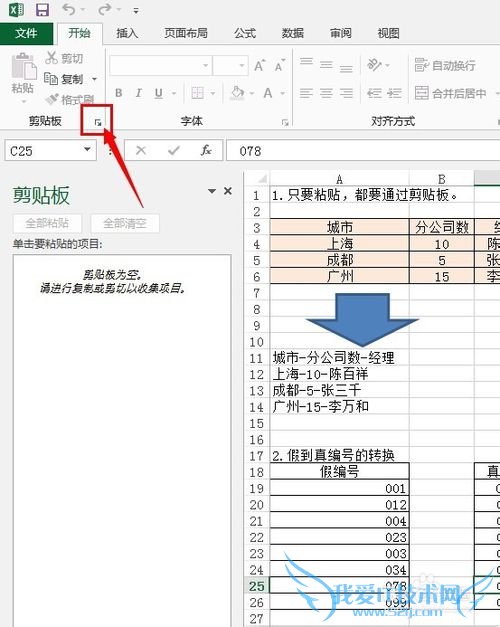Image resolution: width=500 pixels, height=627 pixels.
Task: Switch to the 审阅 ribbon tab
Action: pyautogui.click(x=340, y=33)
